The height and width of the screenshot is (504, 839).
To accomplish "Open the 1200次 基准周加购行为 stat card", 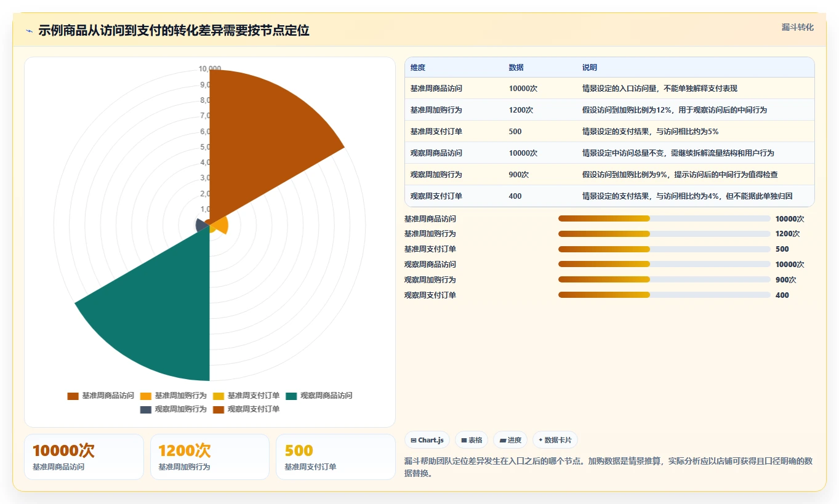I will click(210, 457).
